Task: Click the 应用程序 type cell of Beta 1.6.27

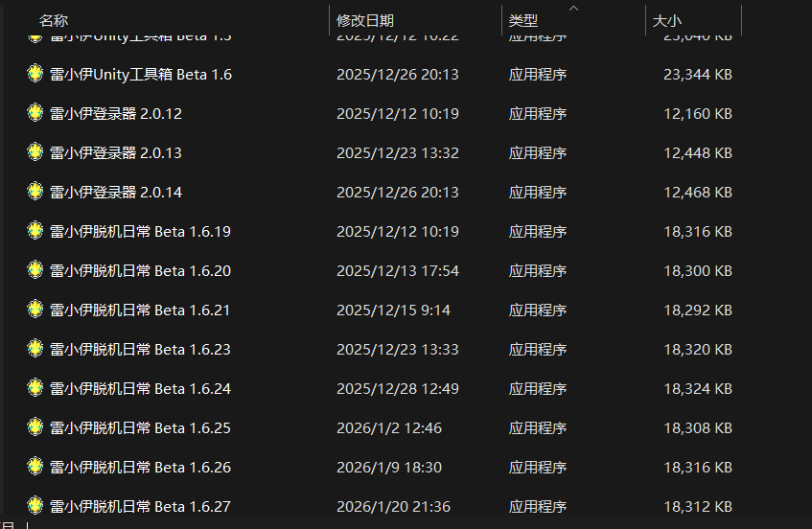Action: point(538,507)
